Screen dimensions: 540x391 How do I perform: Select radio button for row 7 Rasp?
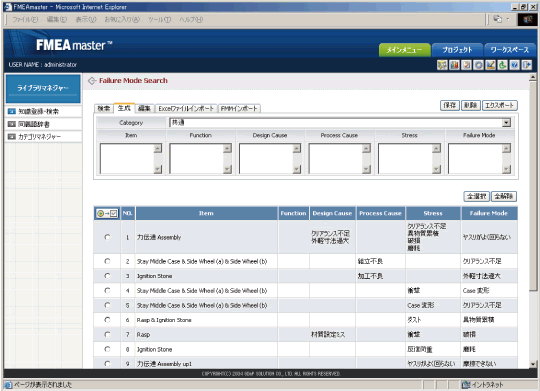click(x=107, y=335)
